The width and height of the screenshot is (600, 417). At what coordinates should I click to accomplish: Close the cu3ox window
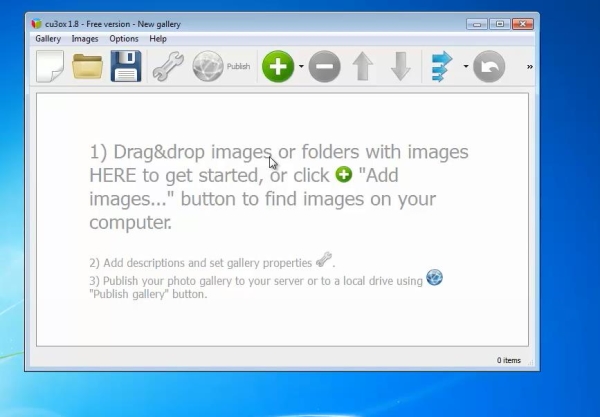(x=523, y=24)
